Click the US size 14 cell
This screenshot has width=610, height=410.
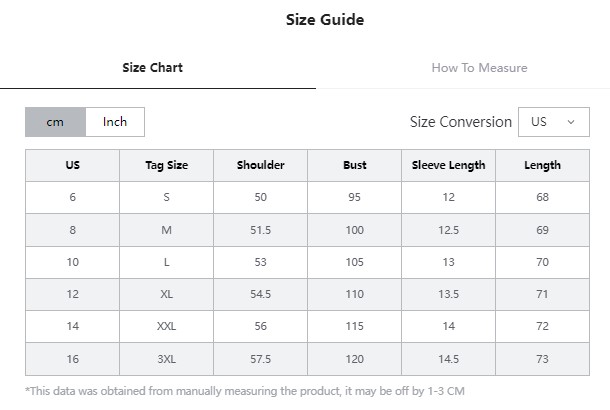pos(72,326)
